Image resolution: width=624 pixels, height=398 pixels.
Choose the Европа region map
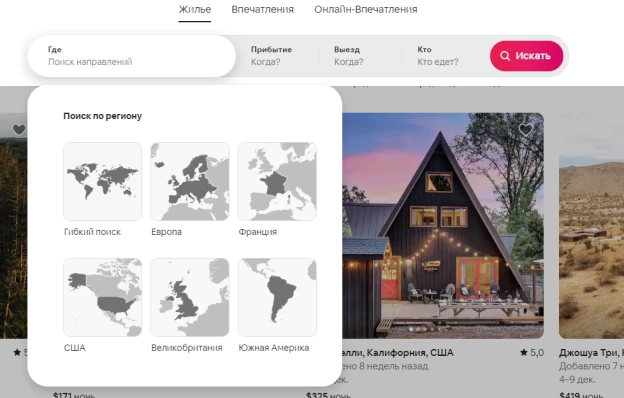tap(190, 181)
